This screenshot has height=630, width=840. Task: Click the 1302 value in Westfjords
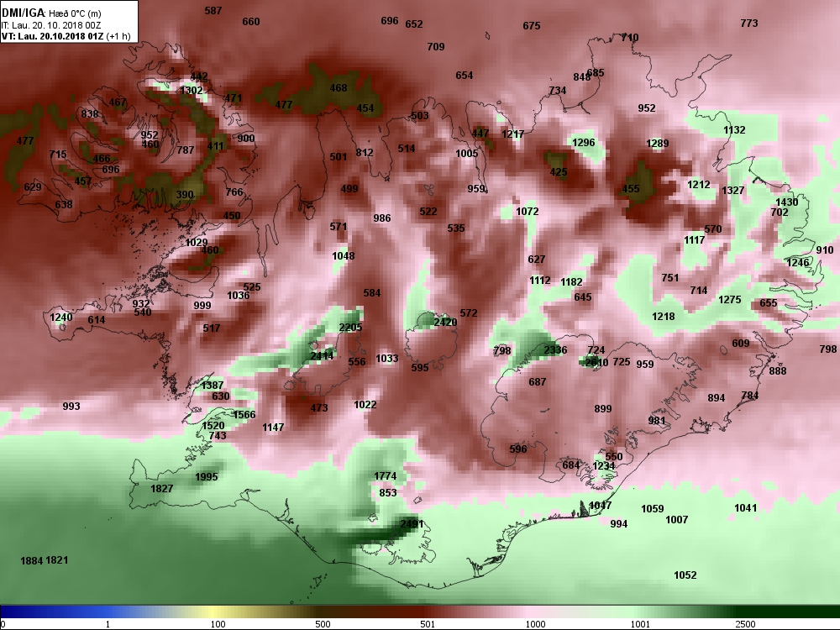(x=192, y=91)
